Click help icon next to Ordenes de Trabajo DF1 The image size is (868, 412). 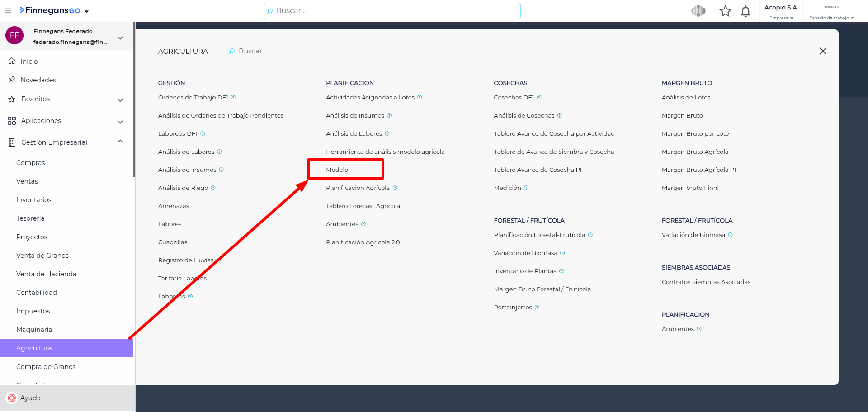[233, 97]
